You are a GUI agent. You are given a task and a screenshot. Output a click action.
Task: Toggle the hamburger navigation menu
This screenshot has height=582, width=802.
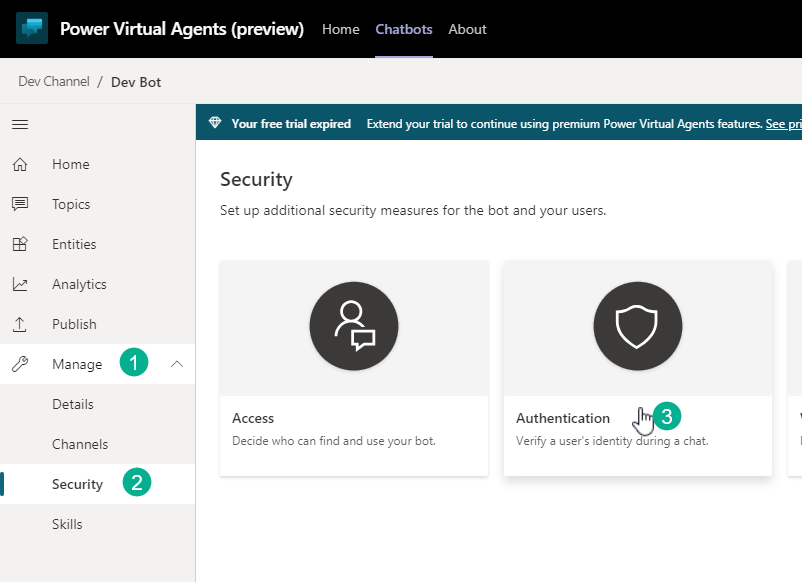pyautogui.click(x=20, y=124)
